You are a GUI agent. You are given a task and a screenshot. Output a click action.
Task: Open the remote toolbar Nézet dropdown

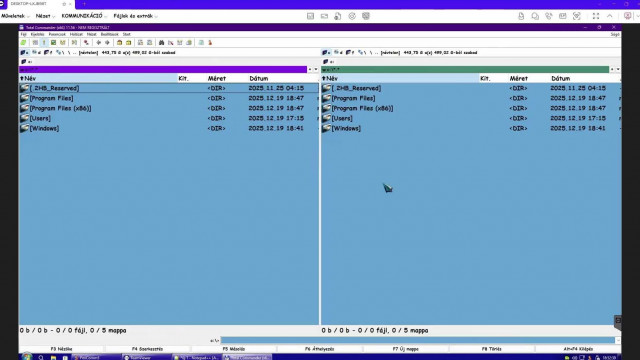click(x=45, y=16)
